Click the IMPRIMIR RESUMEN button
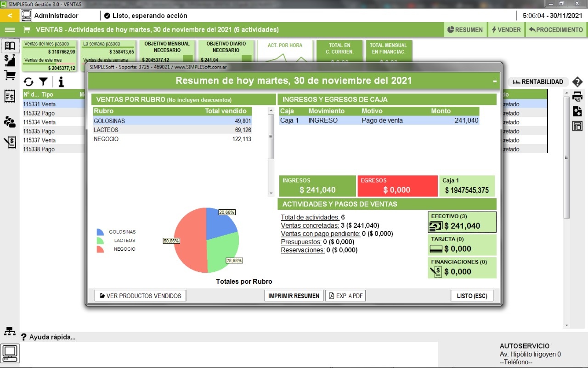Viewport: 588px width, 368px height. 294,296
